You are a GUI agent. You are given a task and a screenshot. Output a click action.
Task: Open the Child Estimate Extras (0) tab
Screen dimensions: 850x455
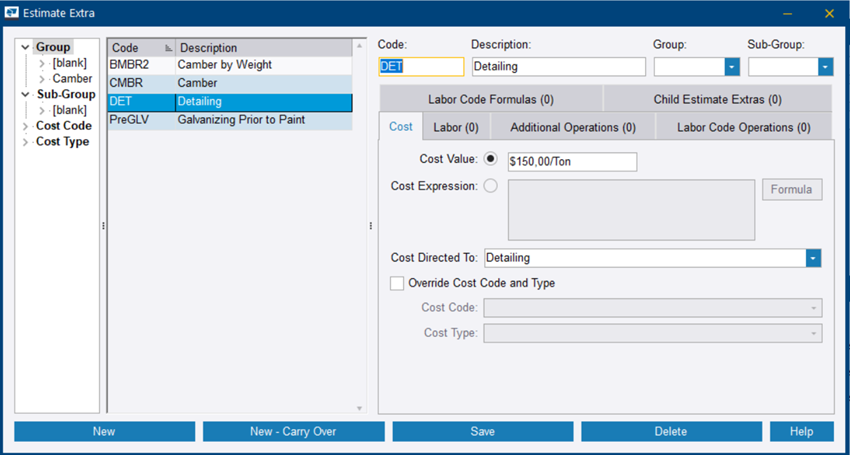(x=717, y=99)
